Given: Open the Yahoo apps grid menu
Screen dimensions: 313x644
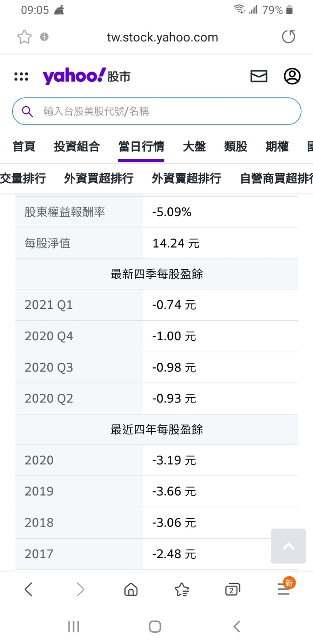Looking at the screenshot, I should [x=21, y=77].
